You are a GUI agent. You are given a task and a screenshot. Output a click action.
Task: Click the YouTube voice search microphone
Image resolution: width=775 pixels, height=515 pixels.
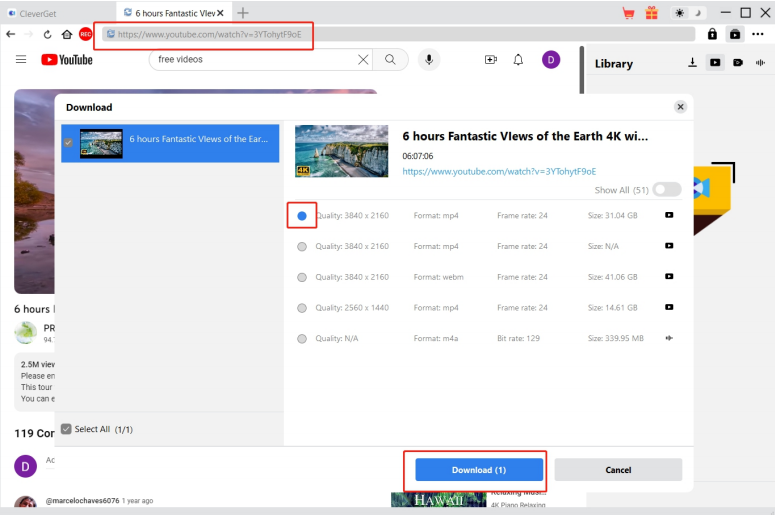click(428, 60)
